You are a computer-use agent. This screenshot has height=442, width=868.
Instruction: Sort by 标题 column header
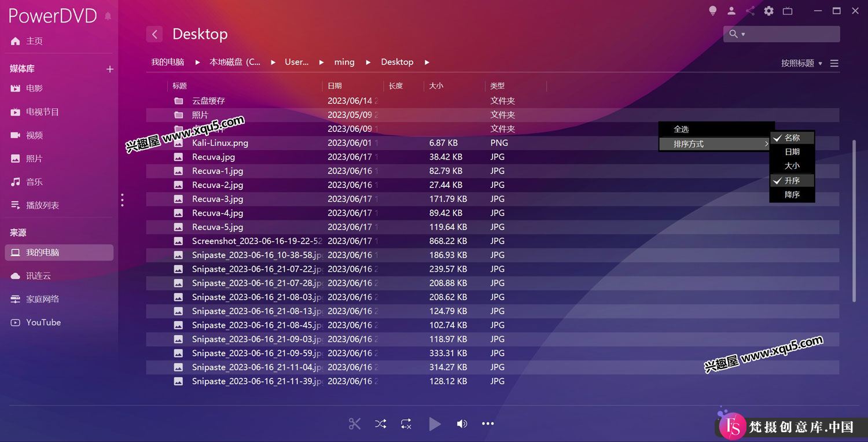point(179,86)
